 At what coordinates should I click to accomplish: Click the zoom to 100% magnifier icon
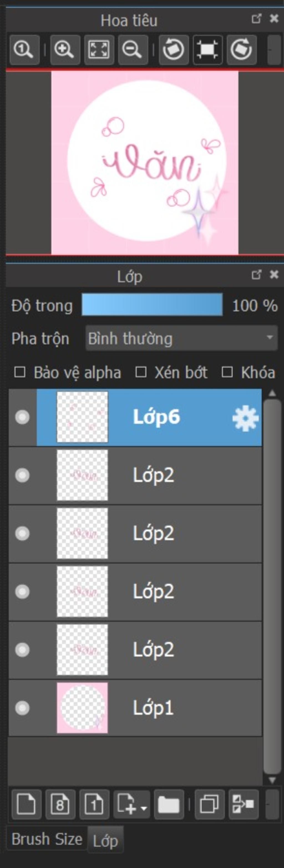point(24,49)
